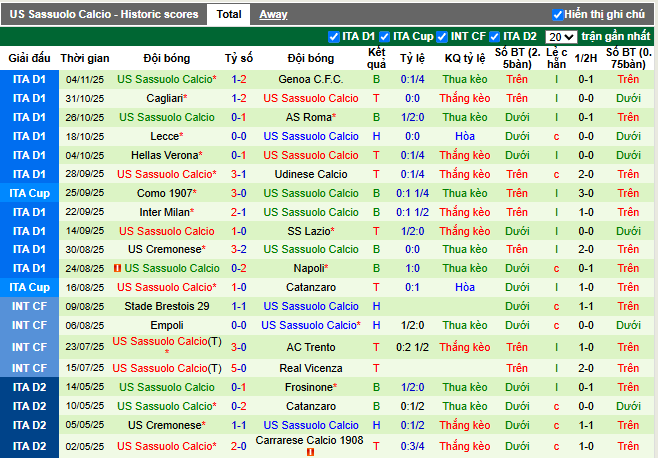This screenshot has width=658, height=458.
Task: Click the Thời gian column header
Action: [x=85, y=58]
